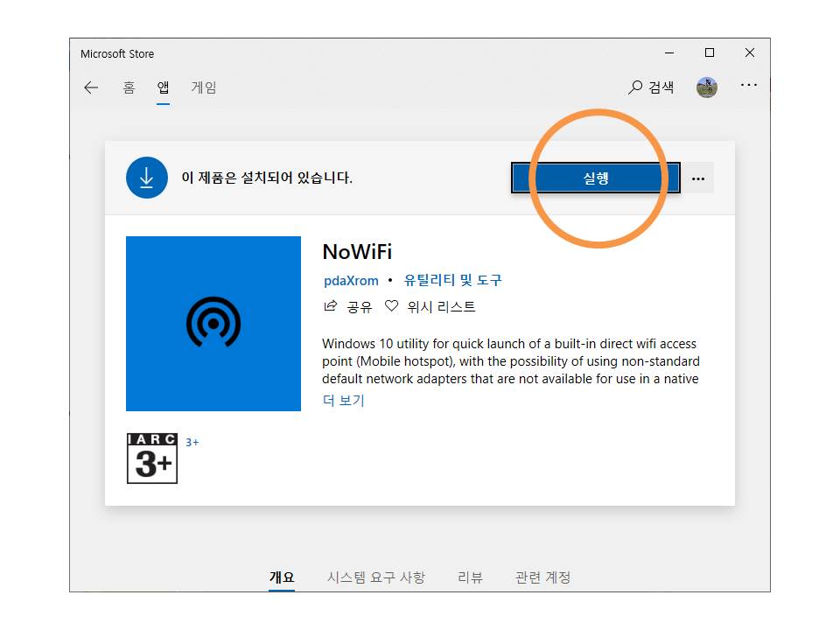
Task: Switch to the 시스템 요구 사항 section
Action: 375,577
